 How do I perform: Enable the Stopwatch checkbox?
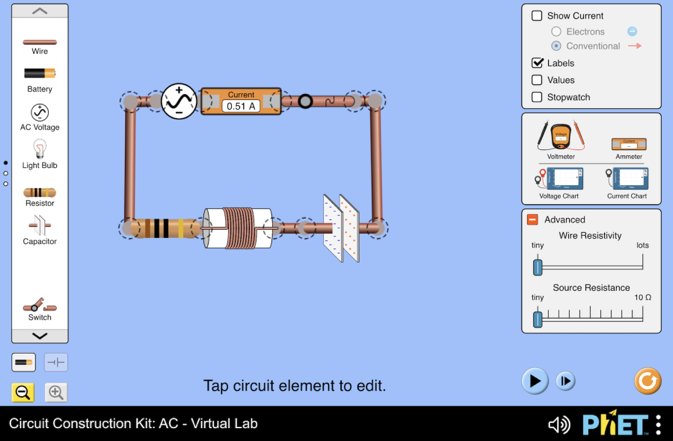pos(537,97)
